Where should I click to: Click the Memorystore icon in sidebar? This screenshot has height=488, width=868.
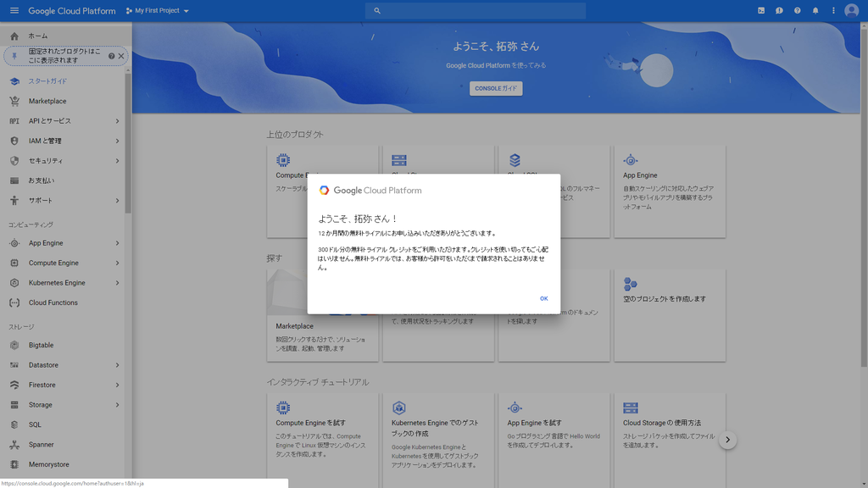point(14,465)
